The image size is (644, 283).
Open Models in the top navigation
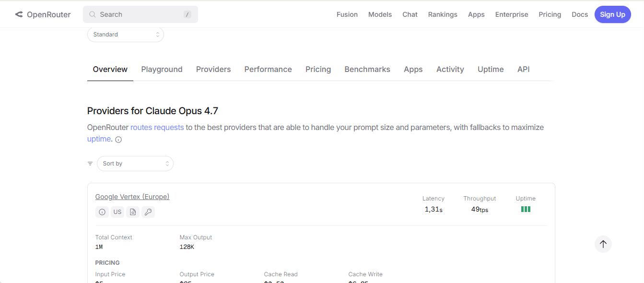pos(380,14)
